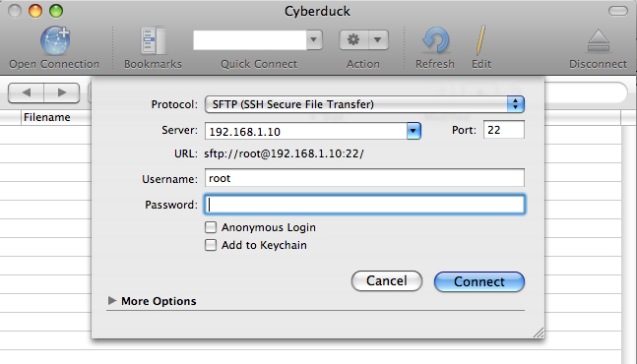
Task: Open the Action menu dropdown arrow
Action: (x=378, y=39)
